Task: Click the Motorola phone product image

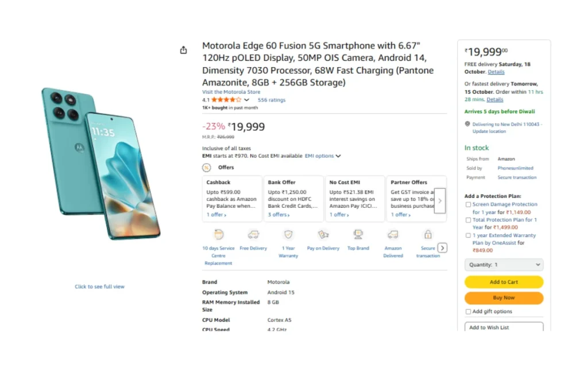Action: (100, 164)
